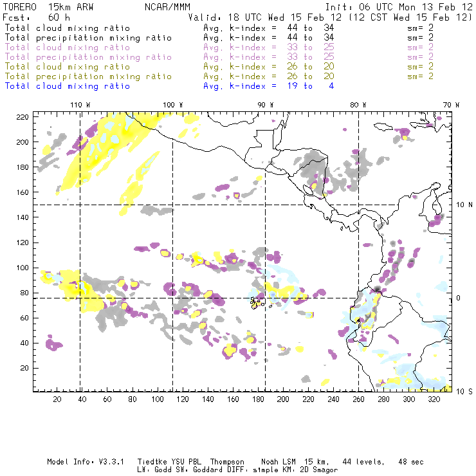
Task: Select the "110 W" longitude label
Action: click(80, 105)
